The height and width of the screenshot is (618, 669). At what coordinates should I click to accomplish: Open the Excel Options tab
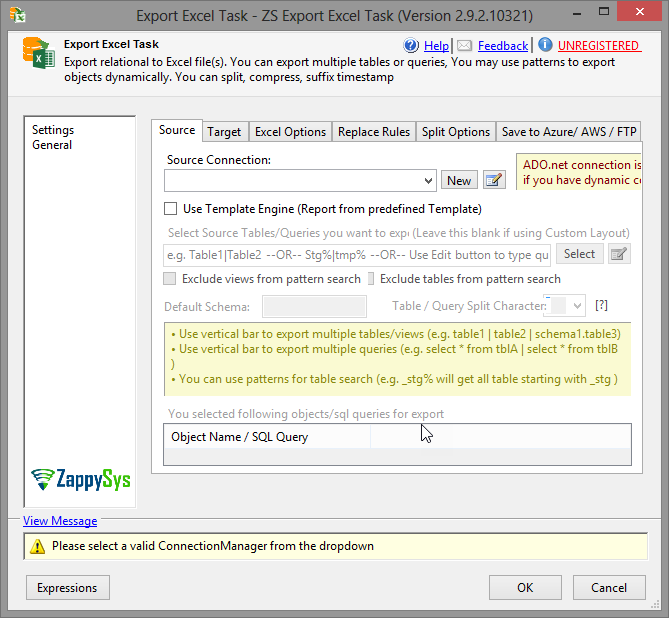click(291, 131)
